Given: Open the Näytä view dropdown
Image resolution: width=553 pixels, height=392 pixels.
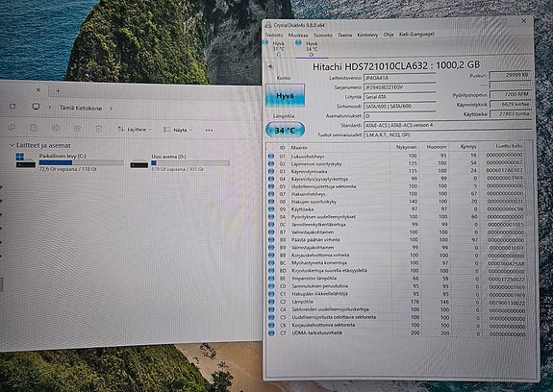Looking at the screenshot, I should [177, 130].
